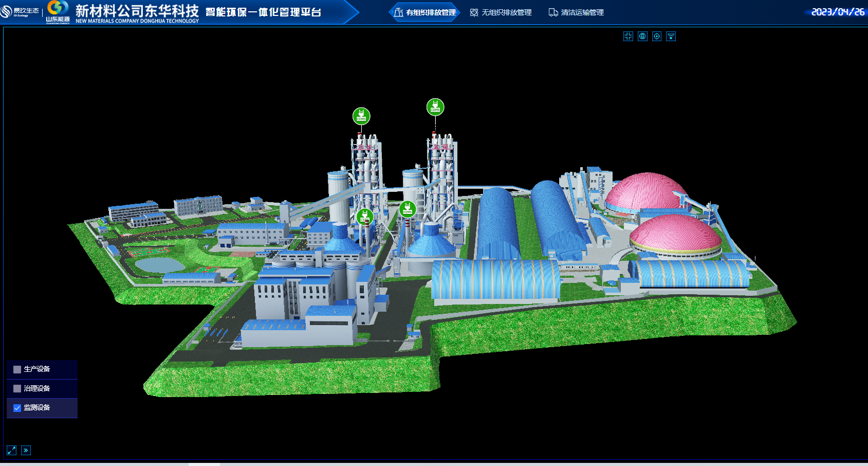Click the globe map icon
868x466 pixels.
click(642, 36)
